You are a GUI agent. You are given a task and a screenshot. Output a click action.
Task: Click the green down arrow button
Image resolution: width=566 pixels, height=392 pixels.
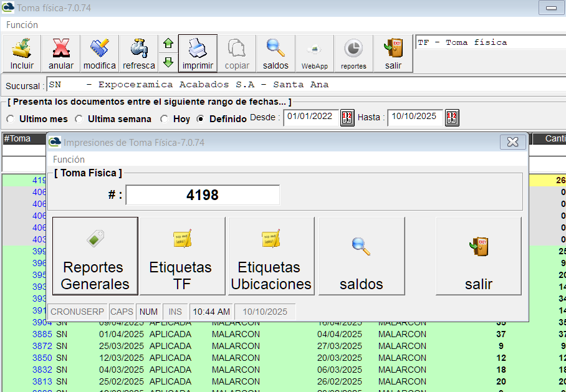click(x=168, y=62)
